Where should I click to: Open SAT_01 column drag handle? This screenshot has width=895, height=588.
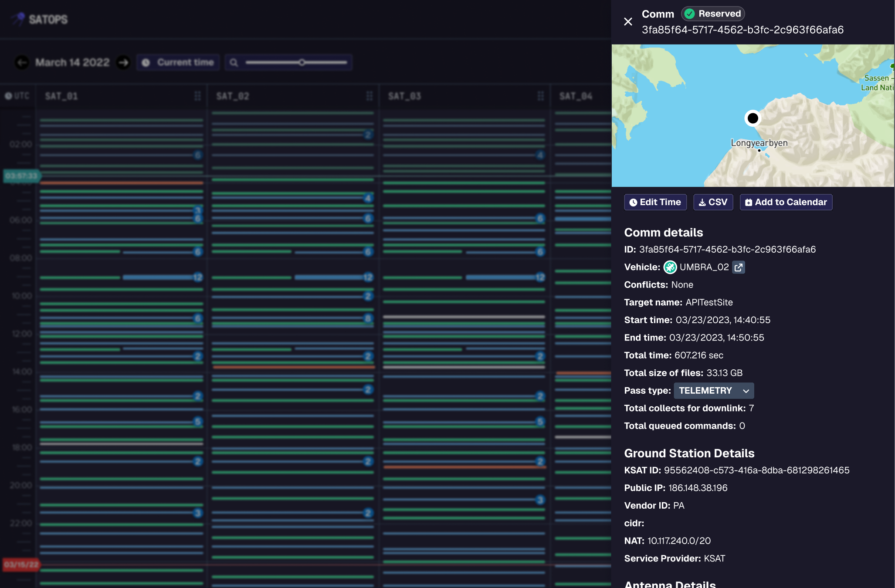point(197,96)
